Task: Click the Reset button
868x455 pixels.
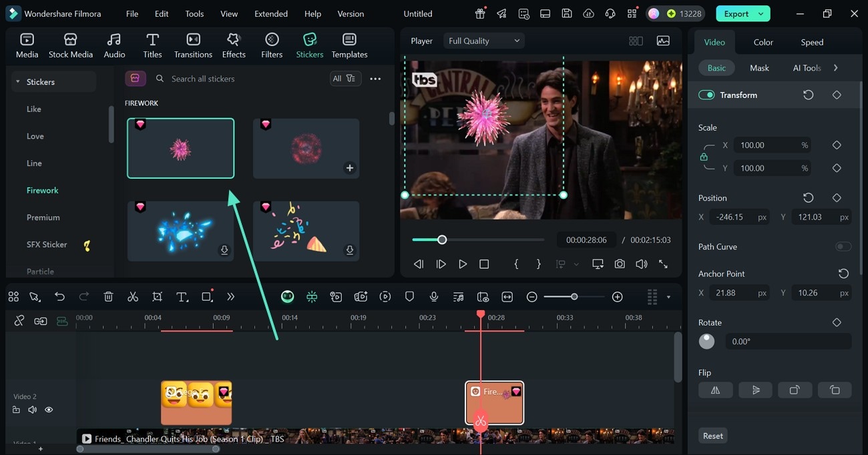Action: pyautogui.click(x=712, y=436)
